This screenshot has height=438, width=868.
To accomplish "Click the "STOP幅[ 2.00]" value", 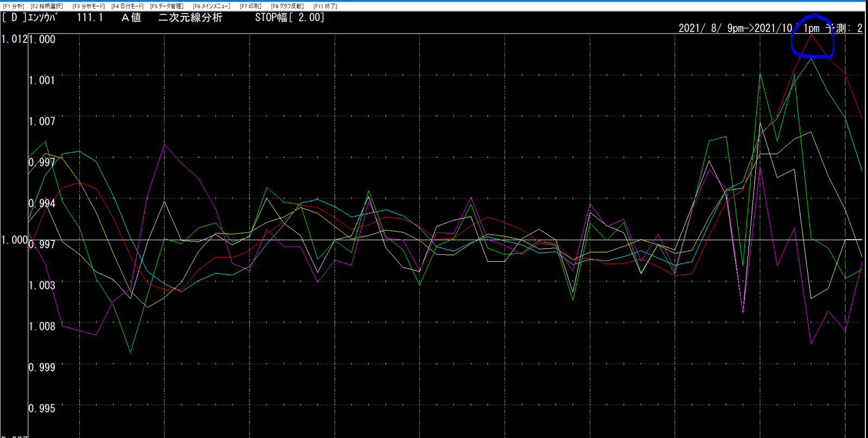I will tap(290, 17).
